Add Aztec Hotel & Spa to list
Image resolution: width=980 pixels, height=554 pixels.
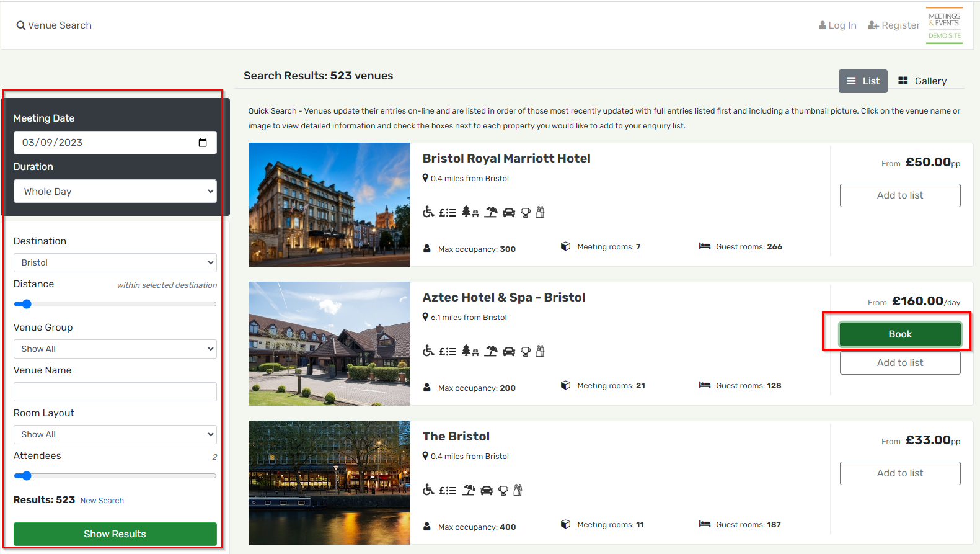point(900,363)
